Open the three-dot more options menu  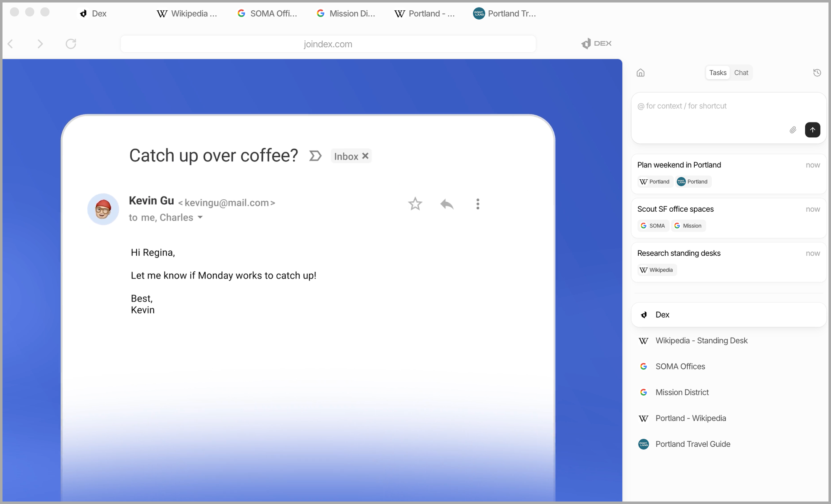[477, 204]
